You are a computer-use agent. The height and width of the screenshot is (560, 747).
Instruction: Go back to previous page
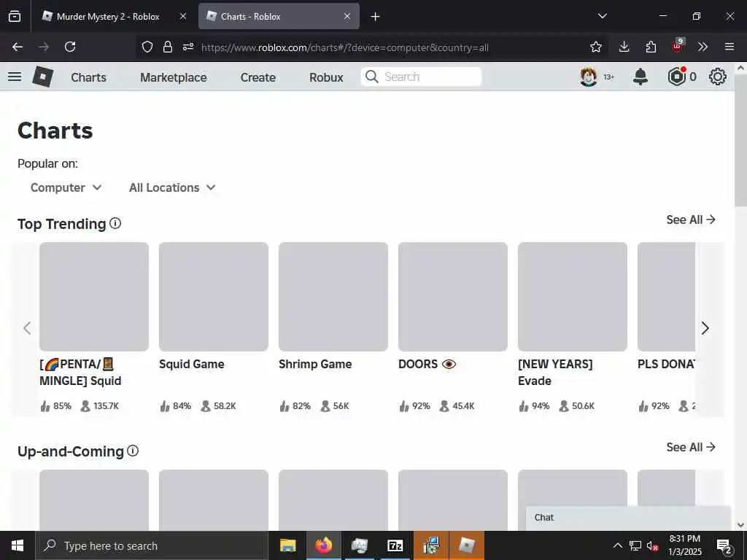18,47
